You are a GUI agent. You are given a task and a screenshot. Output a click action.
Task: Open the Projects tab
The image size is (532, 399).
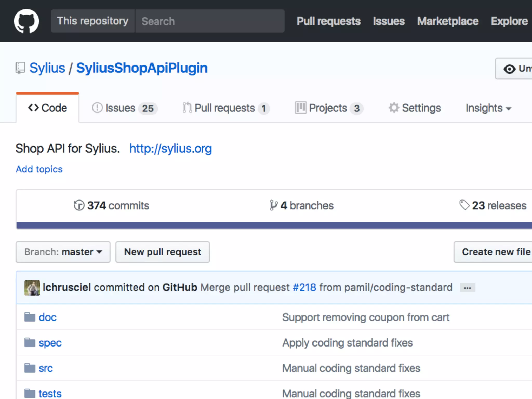(x=329, y=108)
